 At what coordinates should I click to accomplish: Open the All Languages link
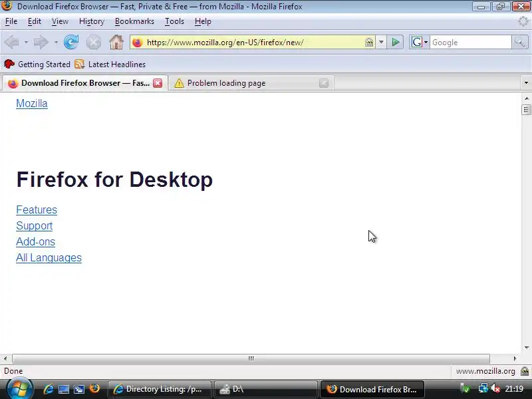coord(49,257)
